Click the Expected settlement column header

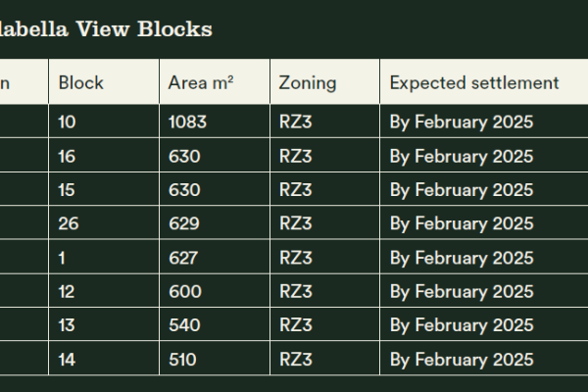pos(474,82)
